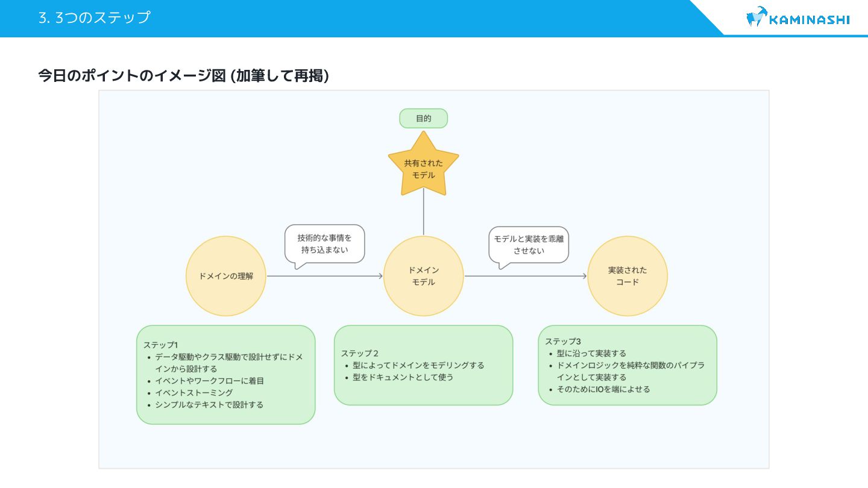
Task: Click the 目的 label box
Action: [424, 118]
